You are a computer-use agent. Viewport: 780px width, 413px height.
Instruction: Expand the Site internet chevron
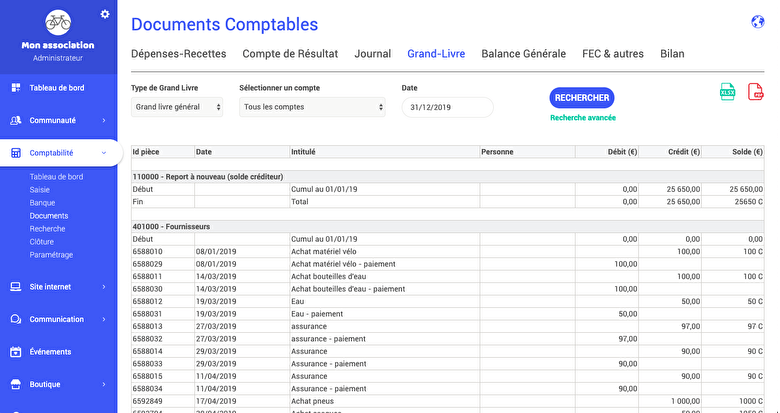(104, 287)
